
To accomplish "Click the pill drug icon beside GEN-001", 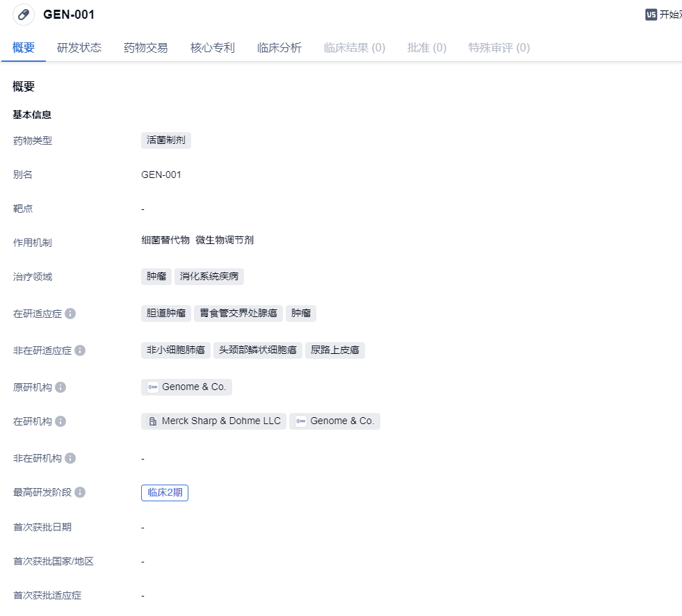I will tap(24, 15).
